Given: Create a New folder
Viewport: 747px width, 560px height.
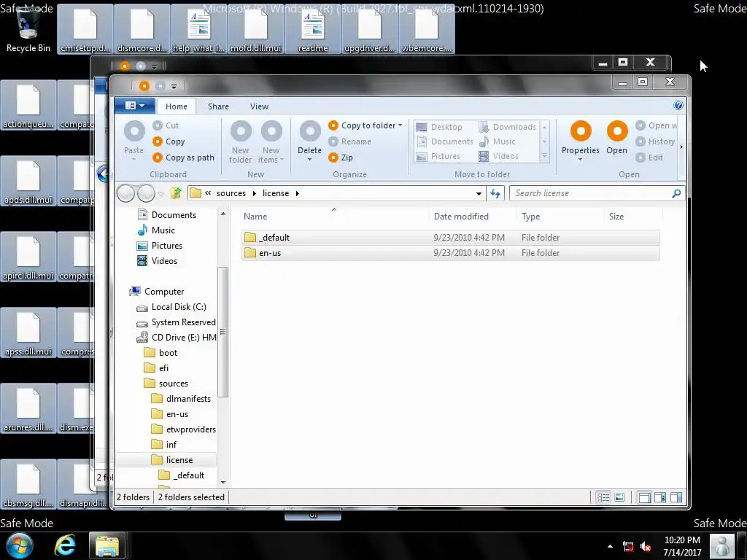Looking at the screenshot, I should [x=240, y=142].
